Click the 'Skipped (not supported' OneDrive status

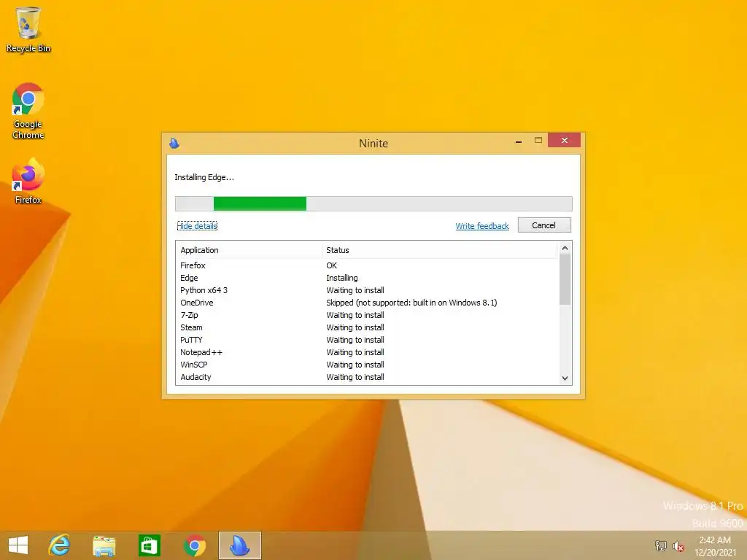[411, 303]
